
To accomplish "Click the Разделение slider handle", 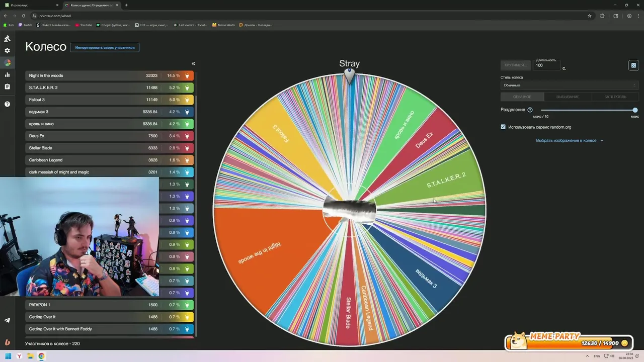I will 635,110.
